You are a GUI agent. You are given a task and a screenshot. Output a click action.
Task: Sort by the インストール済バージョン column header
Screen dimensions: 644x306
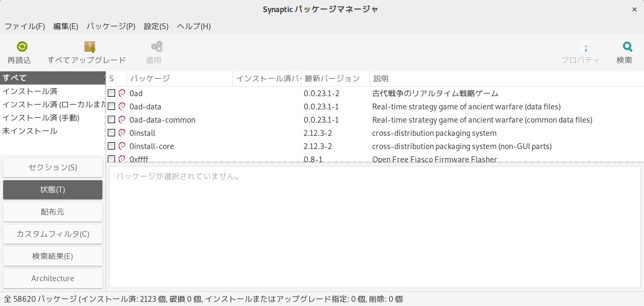tap(267, 79)
